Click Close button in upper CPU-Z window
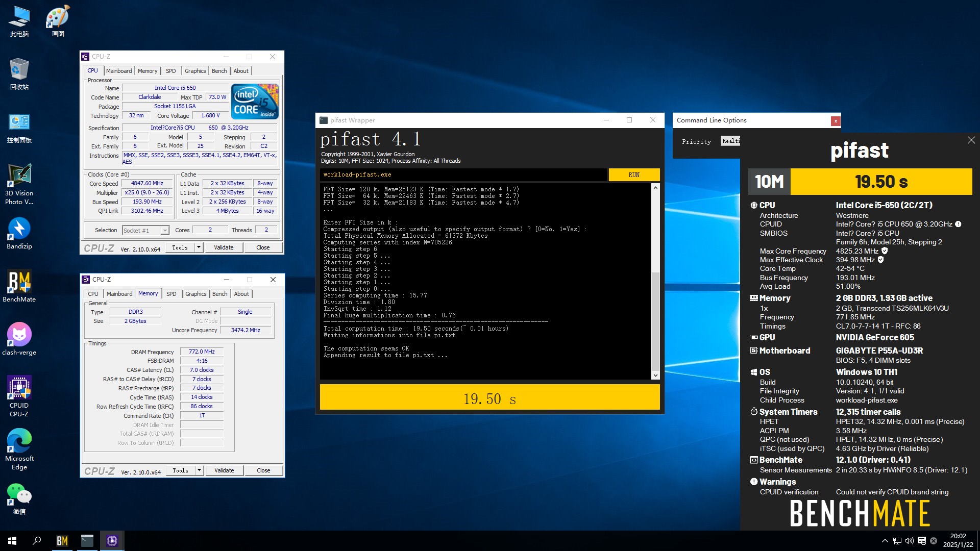Image resolution: width=980 pixels, height=551 pixels. (x=263, y=247)
